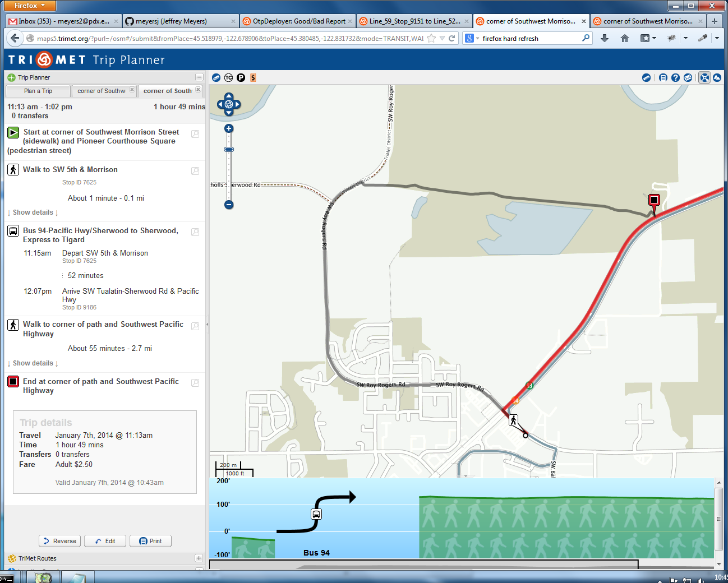The height and width of the screenshot is (583, 728).
Task: Click the TC icon in map toolbar
Action: (228, 78)
